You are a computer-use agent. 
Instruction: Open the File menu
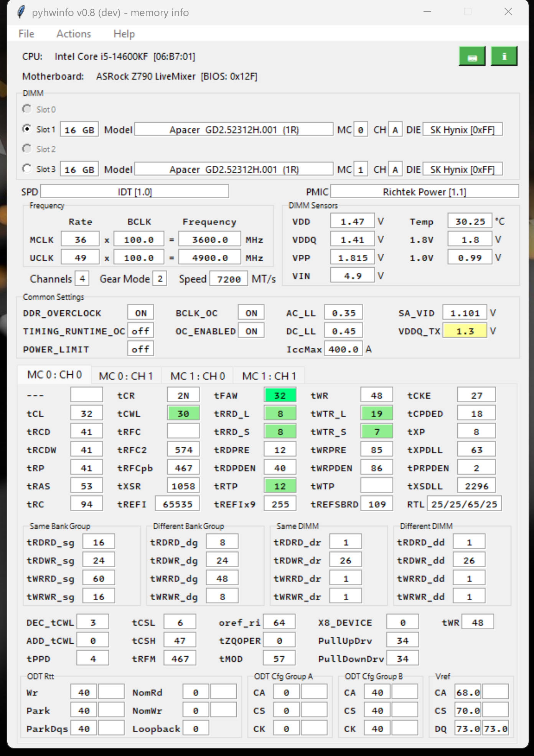tap(26, 34)
